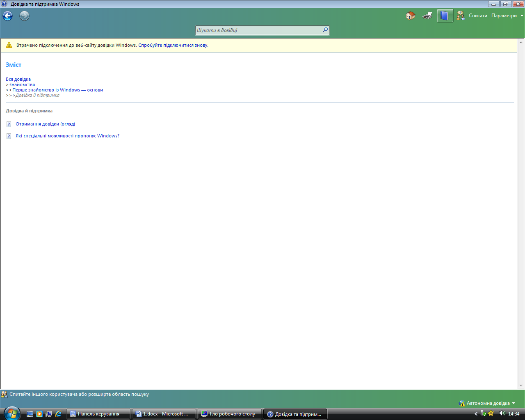Print the topic with the printer icon

click(x=427, y=16)
